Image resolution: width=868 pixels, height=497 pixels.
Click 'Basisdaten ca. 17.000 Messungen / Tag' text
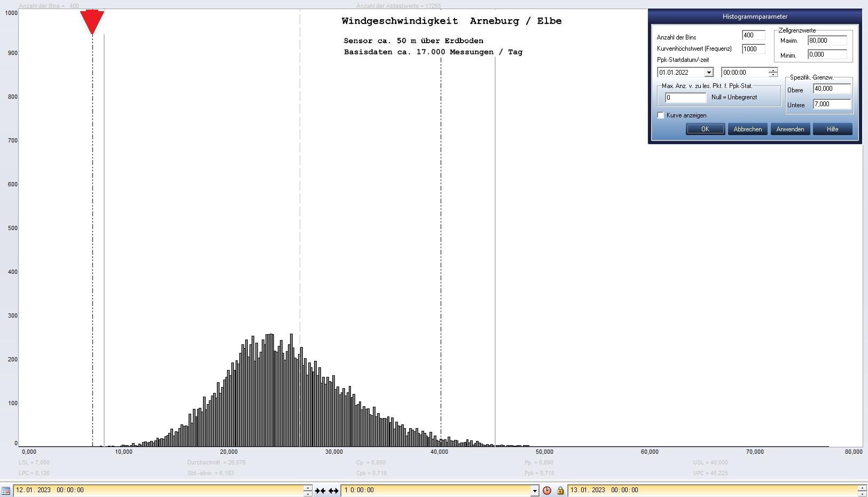[433, 52]
